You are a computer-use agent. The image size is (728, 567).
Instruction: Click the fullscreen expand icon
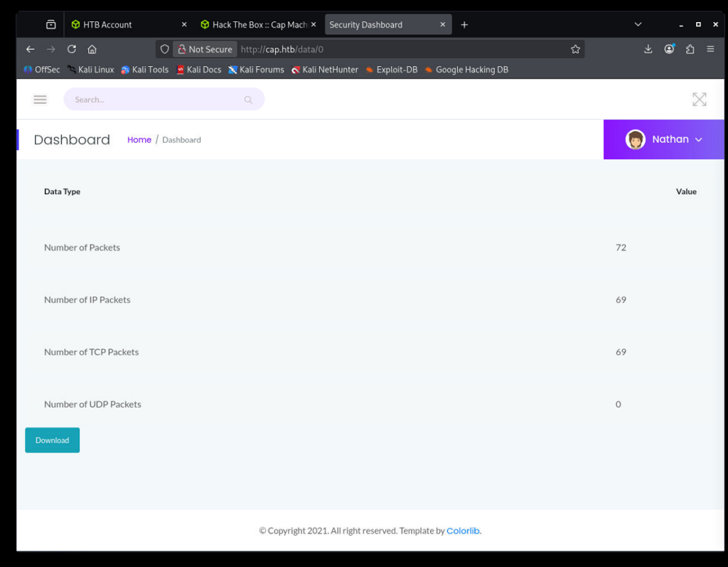(700, 100)
